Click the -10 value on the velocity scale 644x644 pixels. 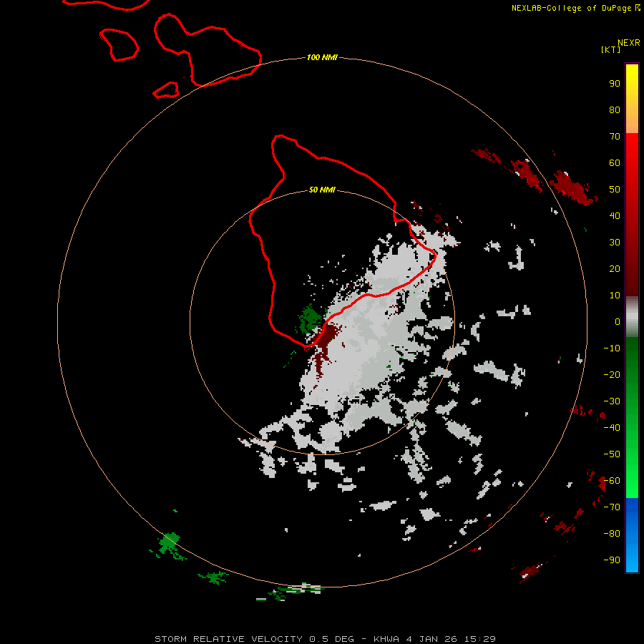[612, 348]
